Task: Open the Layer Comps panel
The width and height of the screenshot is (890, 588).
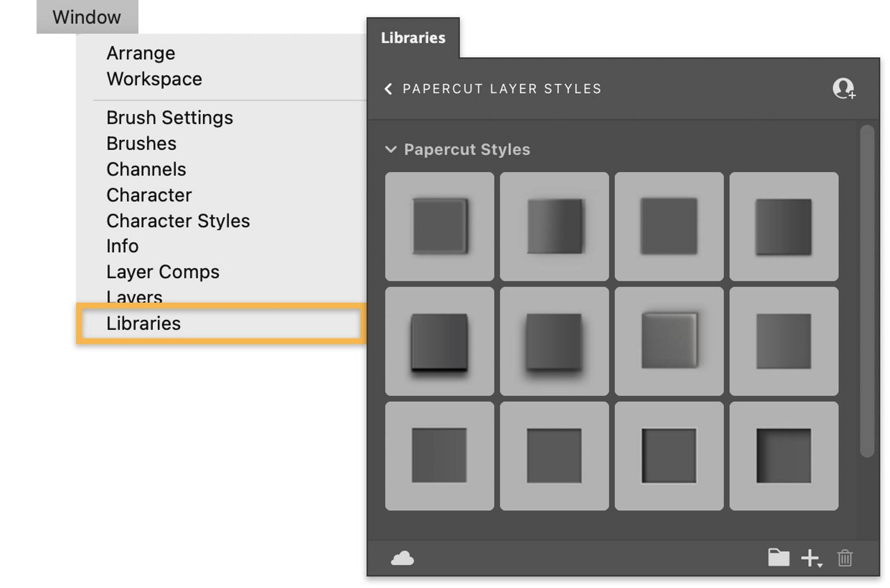Action: (163, 271)
